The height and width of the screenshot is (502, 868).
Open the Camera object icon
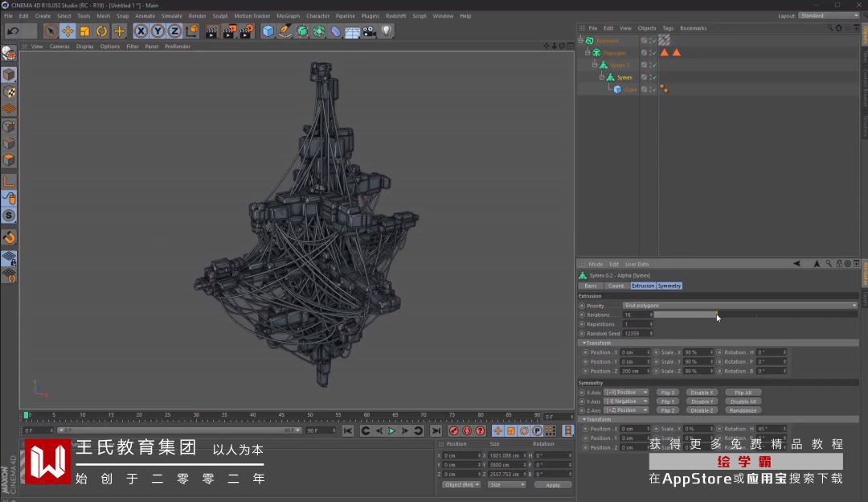coord(370,31)
